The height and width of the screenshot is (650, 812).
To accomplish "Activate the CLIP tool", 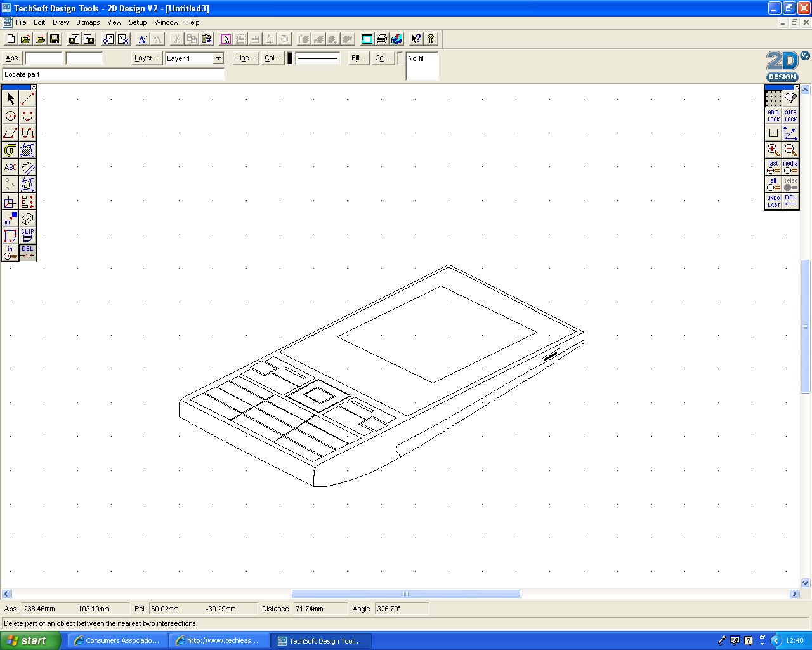I will pos(27,235).
